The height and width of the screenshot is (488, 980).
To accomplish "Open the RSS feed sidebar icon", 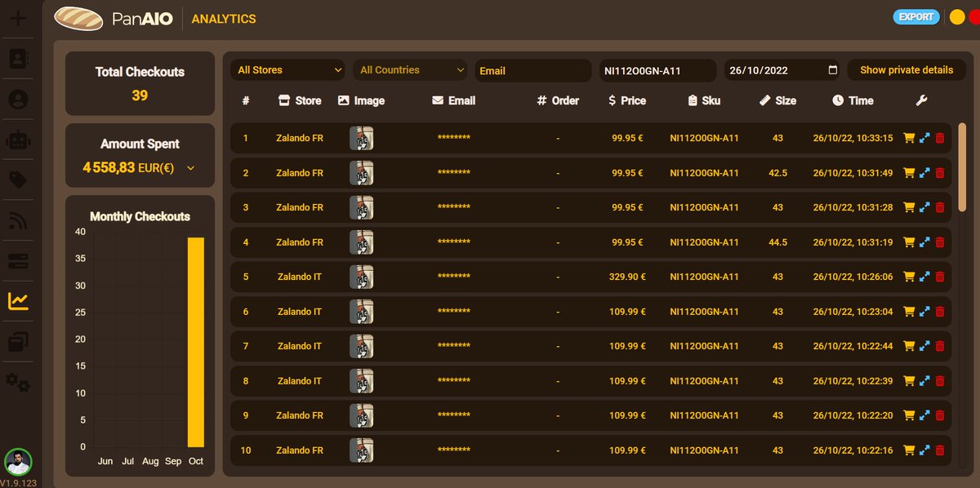I will [18, 220].
